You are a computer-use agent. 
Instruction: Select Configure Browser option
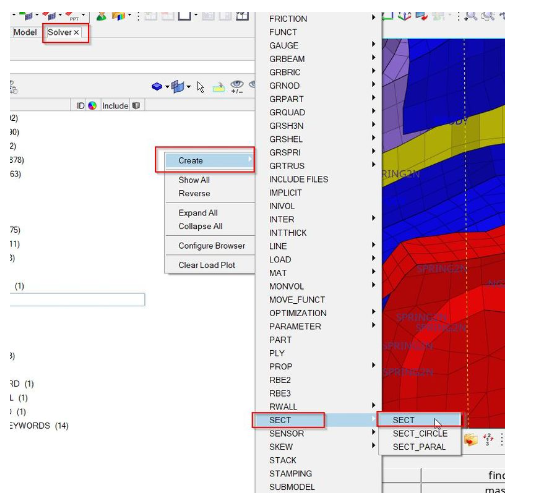(212, 246)
